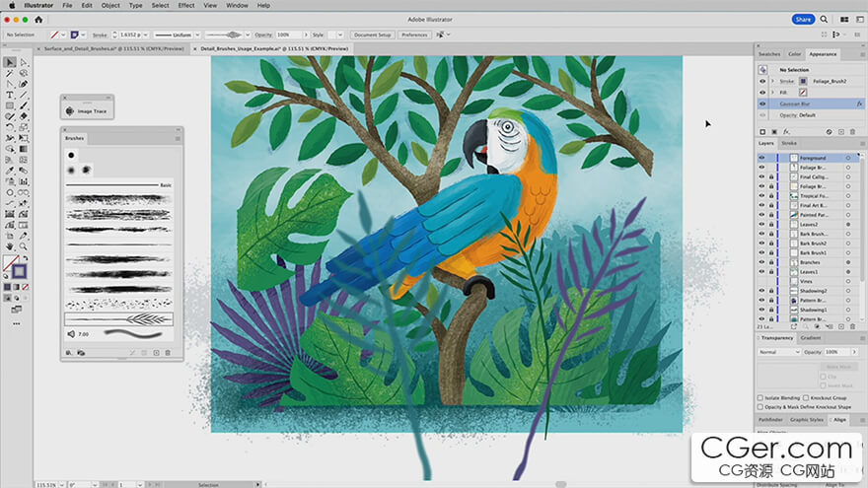
Task: Choose the Line Segment tool
Action: [24, 95]
